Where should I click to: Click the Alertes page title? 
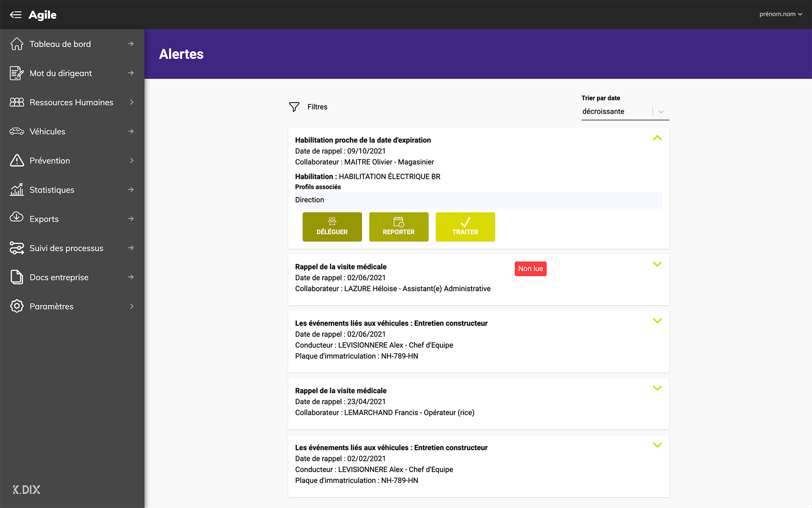tap(181, 54)
